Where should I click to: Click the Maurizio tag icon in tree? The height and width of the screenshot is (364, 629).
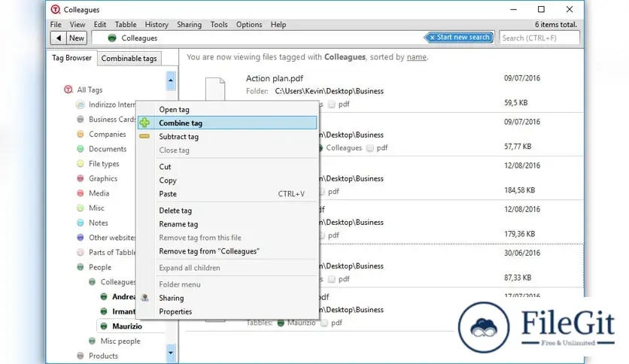tap(104, 326)
